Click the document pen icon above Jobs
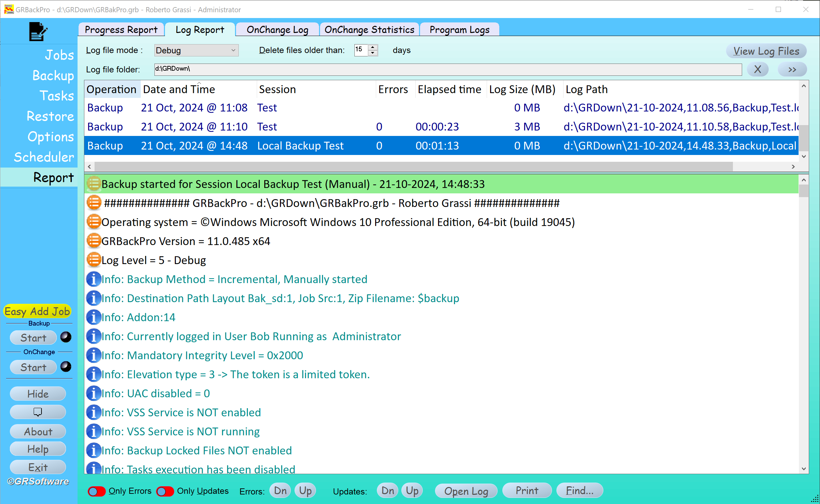The width and height of the screenshot is (820, 504). pyautogui.click(x=38, y=31)
